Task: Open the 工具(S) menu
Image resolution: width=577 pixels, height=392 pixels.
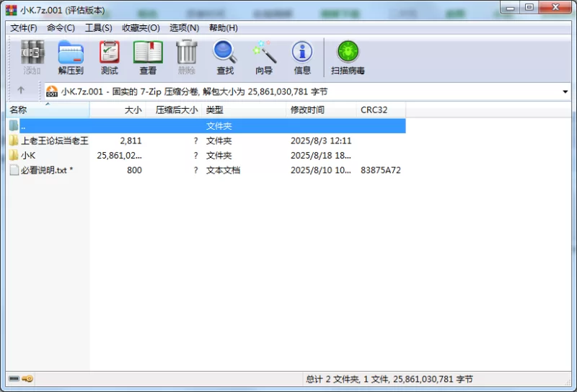Action: (99, 28)
